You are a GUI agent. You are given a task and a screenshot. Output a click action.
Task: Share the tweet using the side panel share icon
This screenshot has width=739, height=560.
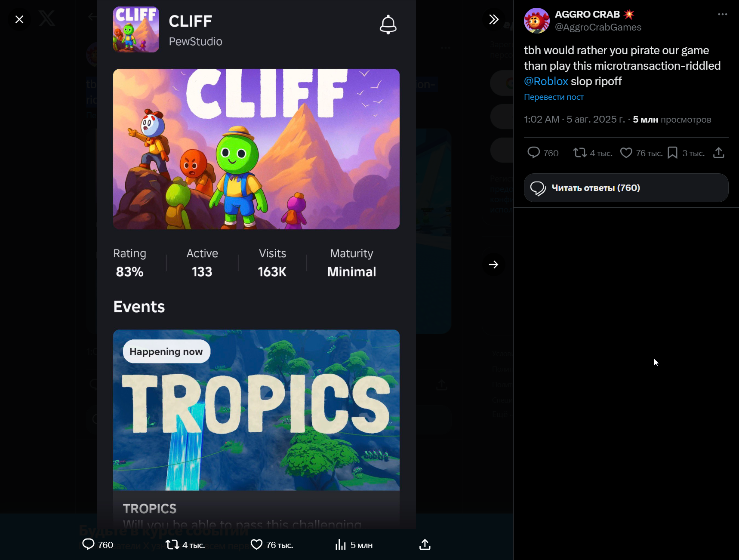[719, 153]
